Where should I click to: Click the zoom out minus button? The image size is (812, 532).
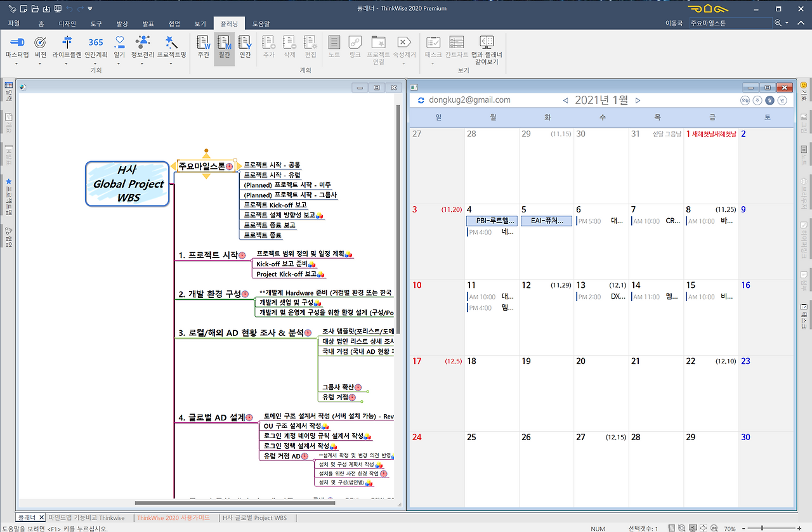[743, 528]
